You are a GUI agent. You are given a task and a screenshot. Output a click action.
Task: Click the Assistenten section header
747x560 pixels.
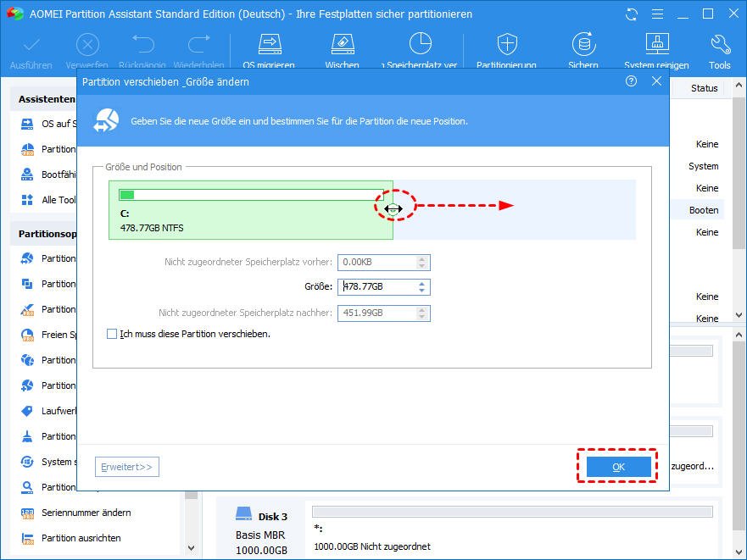[x=47, y=99]
